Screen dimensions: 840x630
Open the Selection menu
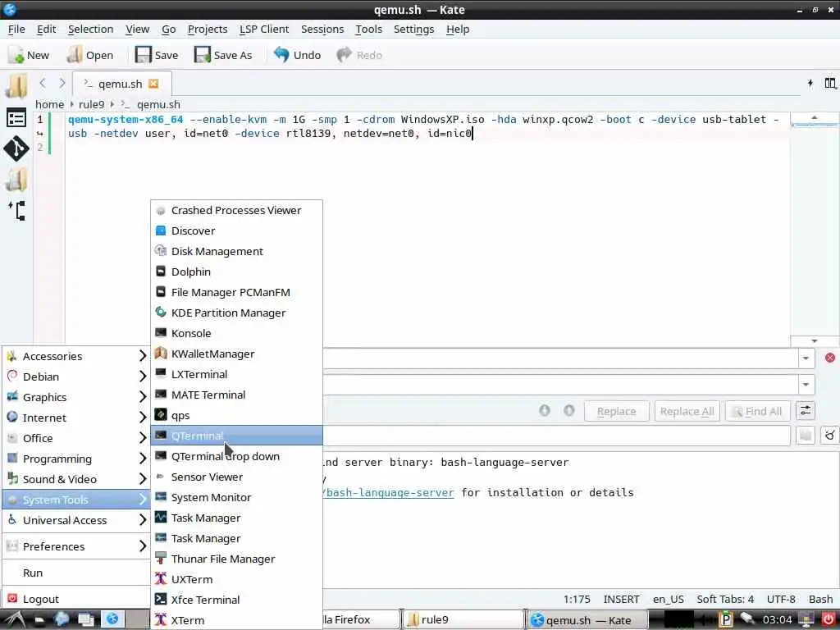(90, 29)
